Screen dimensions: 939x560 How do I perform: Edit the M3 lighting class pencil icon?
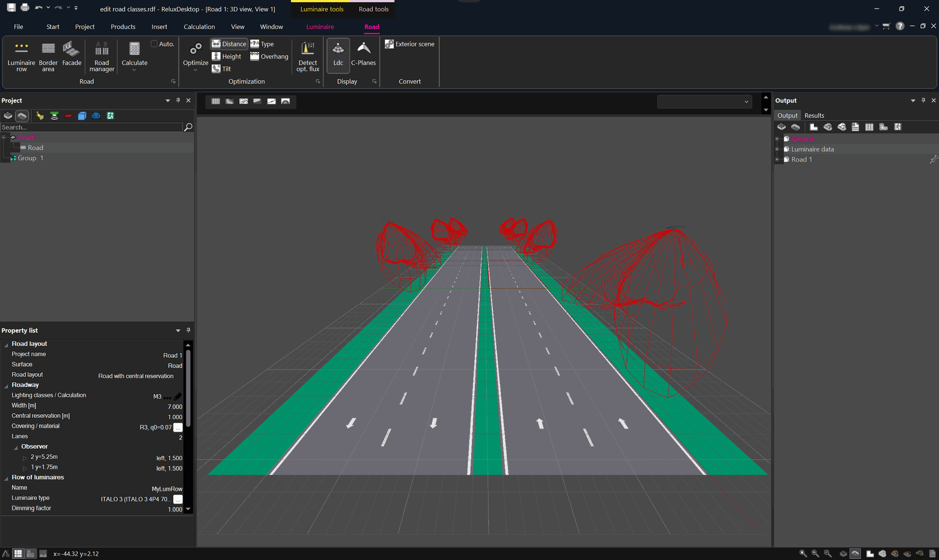178,396
